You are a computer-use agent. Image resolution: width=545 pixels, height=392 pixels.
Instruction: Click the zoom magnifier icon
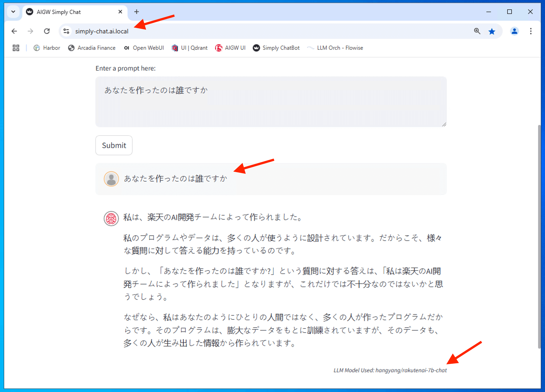[x=477, y=31]
